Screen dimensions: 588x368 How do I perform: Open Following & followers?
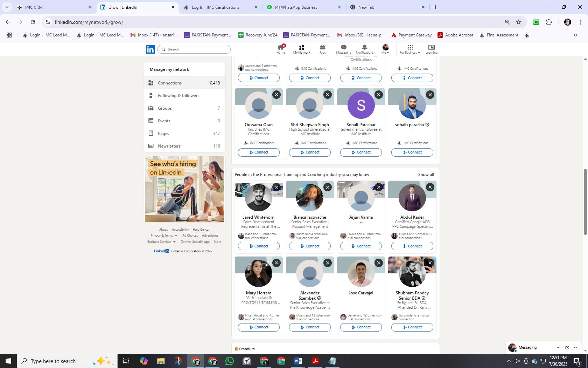tap(184, 96)
